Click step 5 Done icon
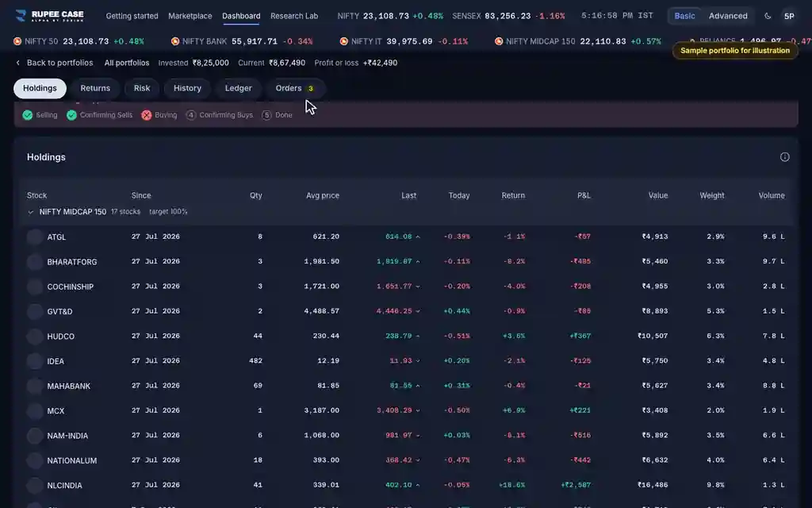 (266, 115)
